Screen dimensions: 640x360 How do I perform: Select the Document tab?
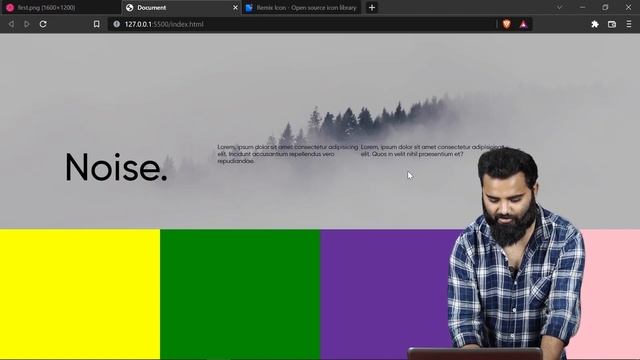182,7
